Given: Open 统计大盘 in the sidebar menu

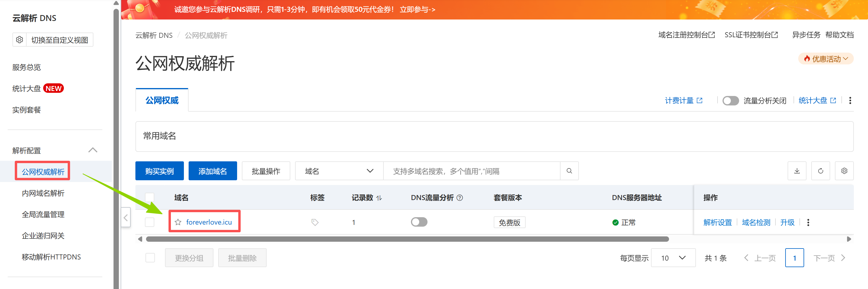Looking at the screenshot, I should 27,89.
